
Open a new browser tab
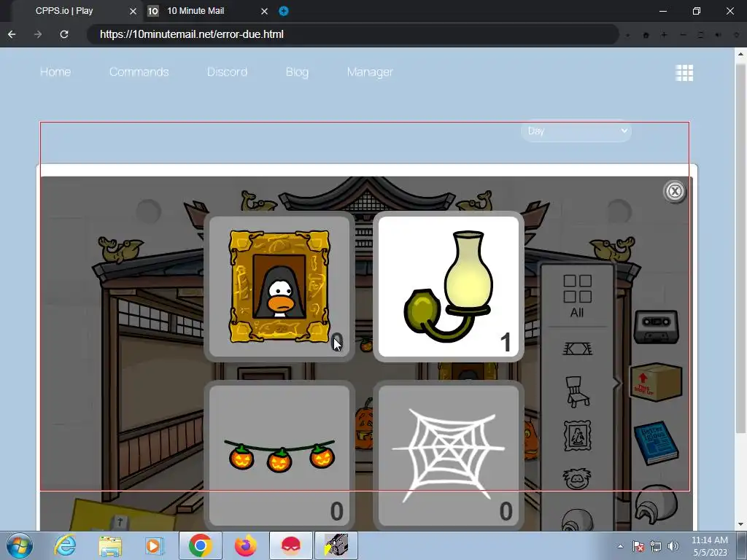click(284, 11)
